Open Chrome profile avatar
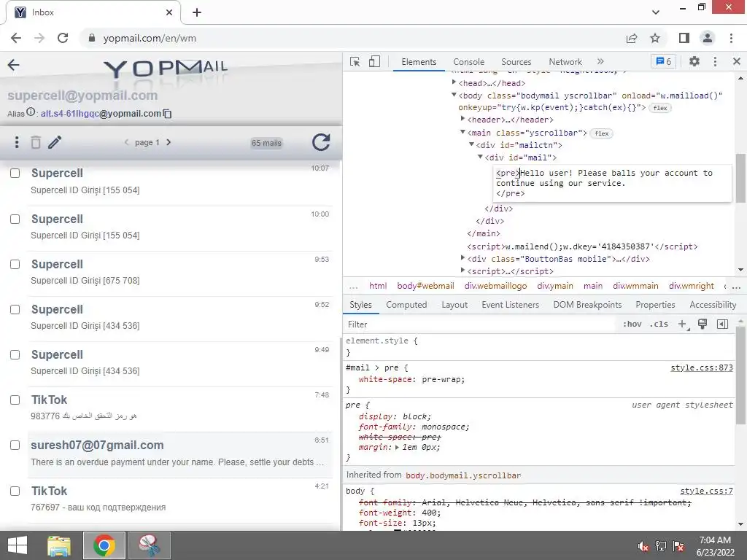The image size is (747, 560). pyautogui.click(x=708, y=38)
